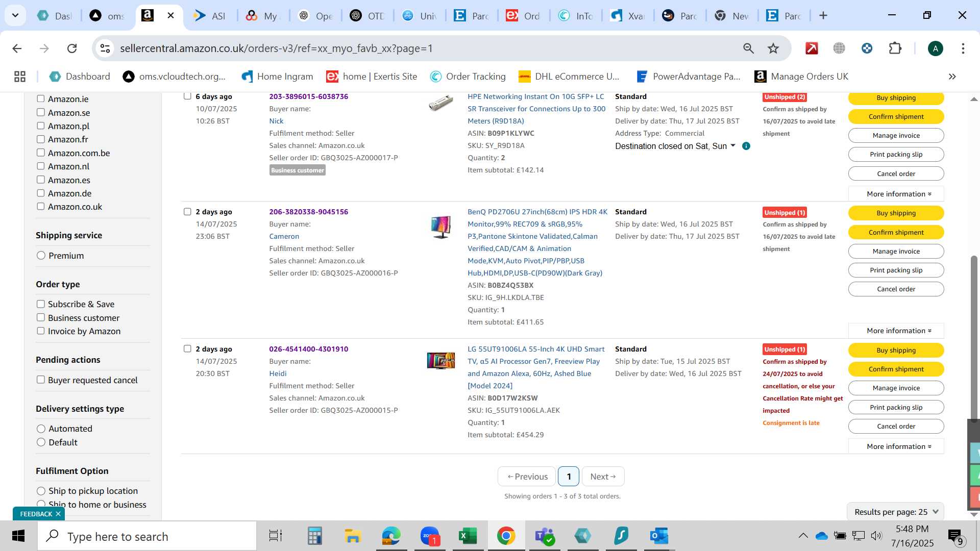The width and height of the screenshot is (980, 551).
Task: Expand More information for HPE transceiver order
Action: pos(896,194)
